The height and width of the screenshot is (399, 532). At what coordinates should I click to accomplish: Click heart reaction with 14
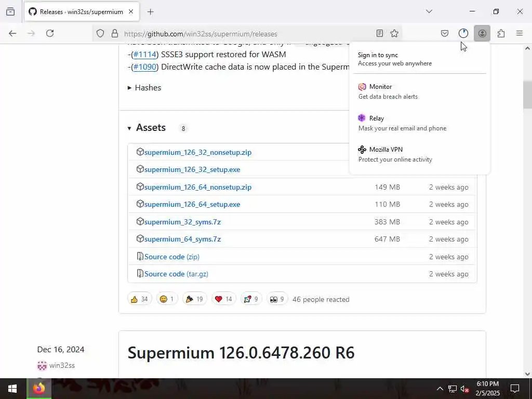(x=223, y=299)
